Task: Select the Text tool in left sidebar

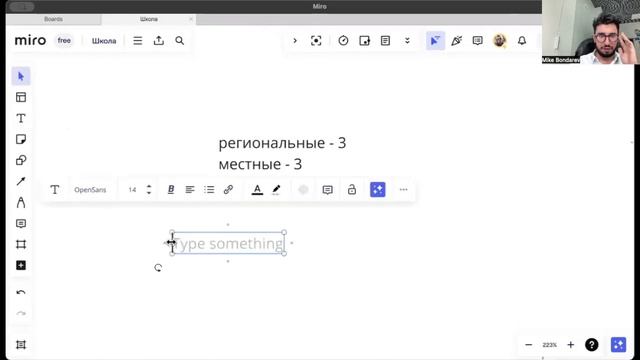Action: point(21,118)
